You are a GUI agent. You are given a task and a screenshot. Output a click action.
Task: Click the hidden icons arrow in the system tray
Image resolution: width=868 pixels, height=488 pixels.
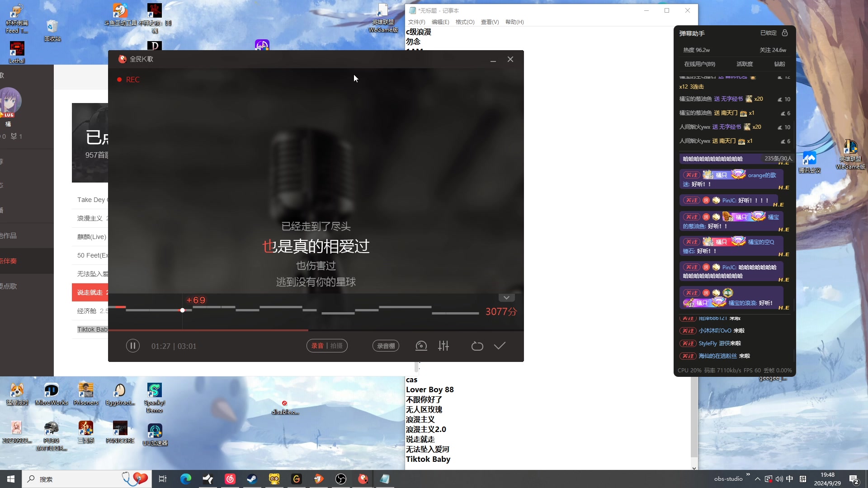tap(758, 479)
